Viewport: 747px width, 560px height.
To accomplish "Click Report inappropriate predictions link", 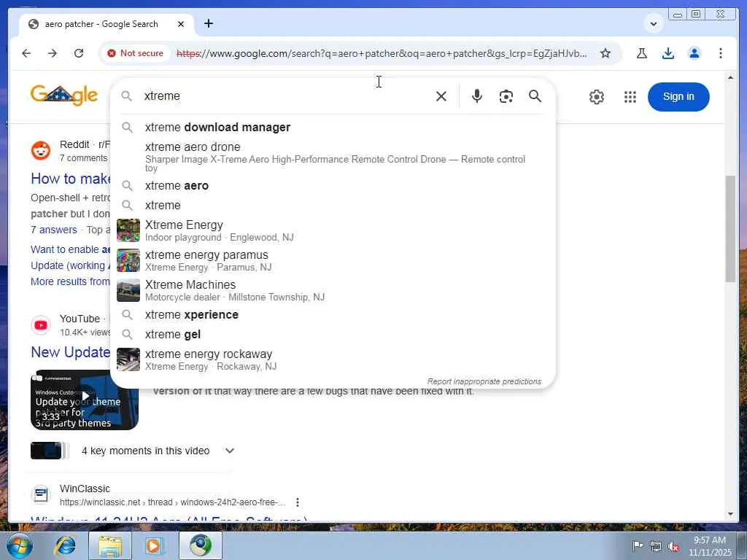I will [484, 381].
